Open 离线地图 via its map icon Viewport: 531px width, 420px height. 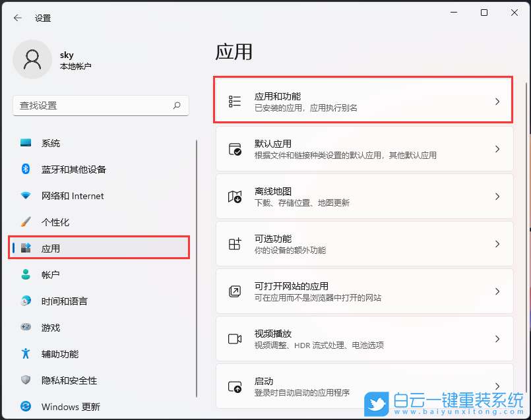(235, 196)
